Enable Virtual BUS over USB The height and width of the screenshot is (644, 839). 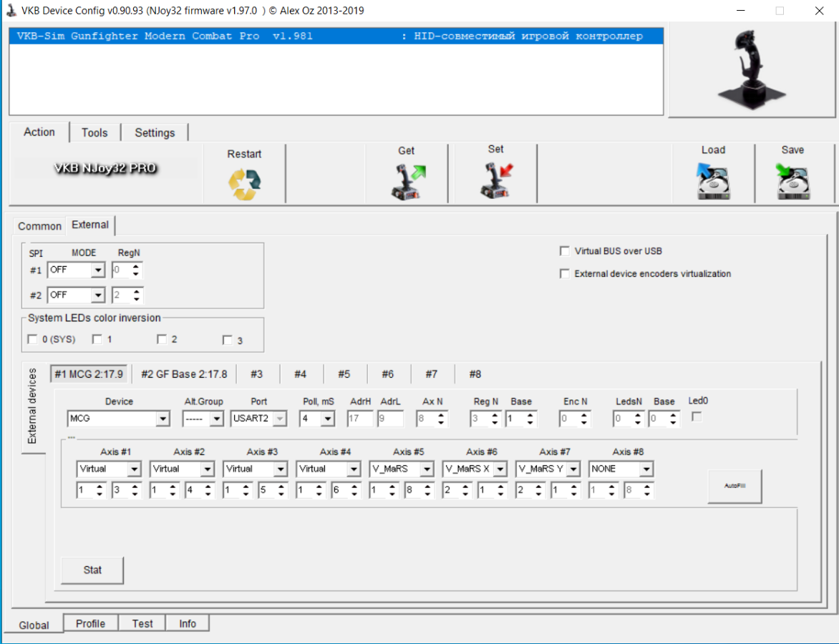coord(565,251)
